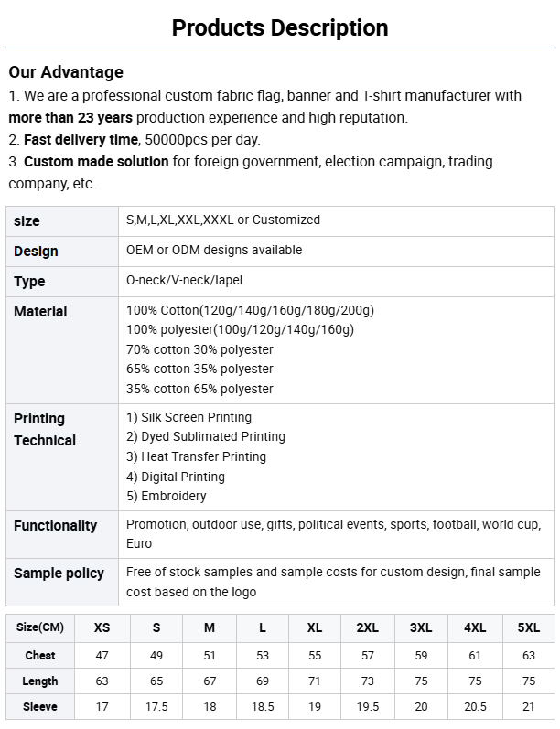Click the '70% cotton 30% polyester' line
Viewport: 560px width, 729px height.
point(199,349)
